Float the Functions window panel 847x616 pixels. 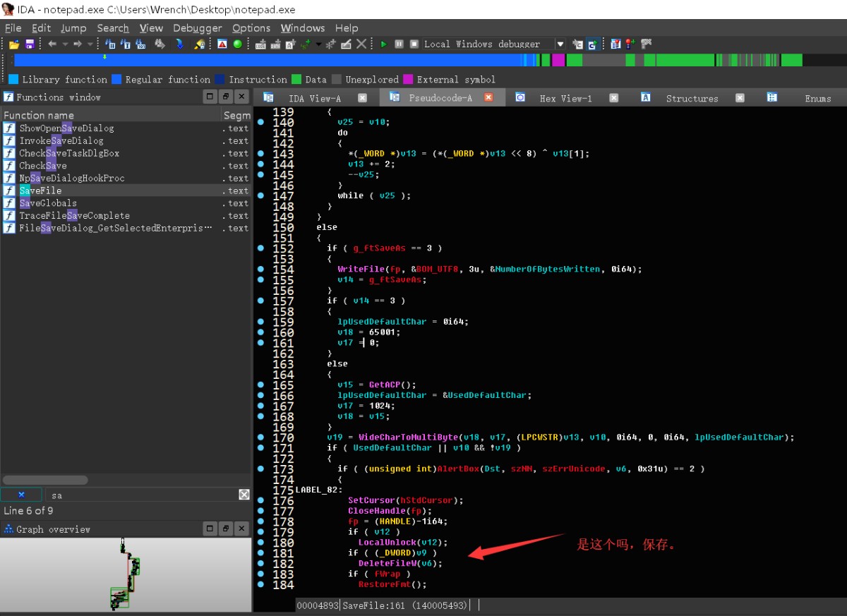pos(226,97)
